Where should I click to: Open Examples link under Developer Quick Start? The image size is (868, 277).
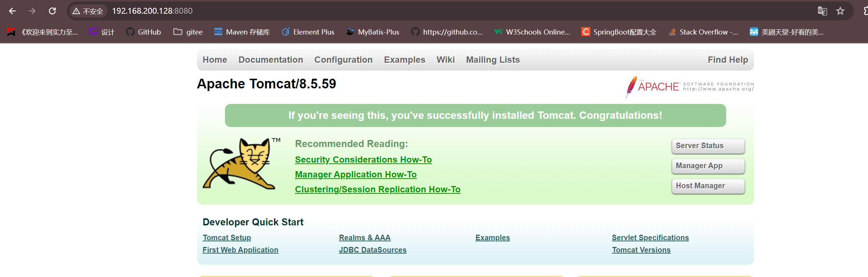pos(493,238)
